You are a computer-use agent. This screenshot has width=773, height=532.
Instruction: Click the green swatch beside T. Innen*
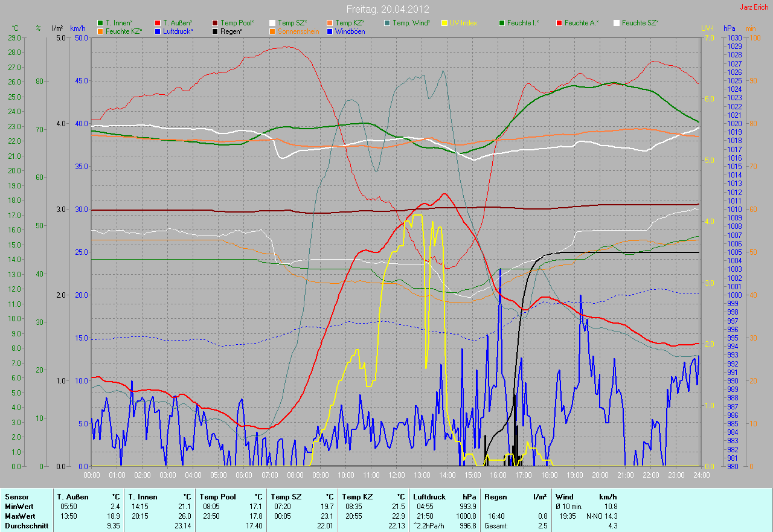tap(100, 23)
